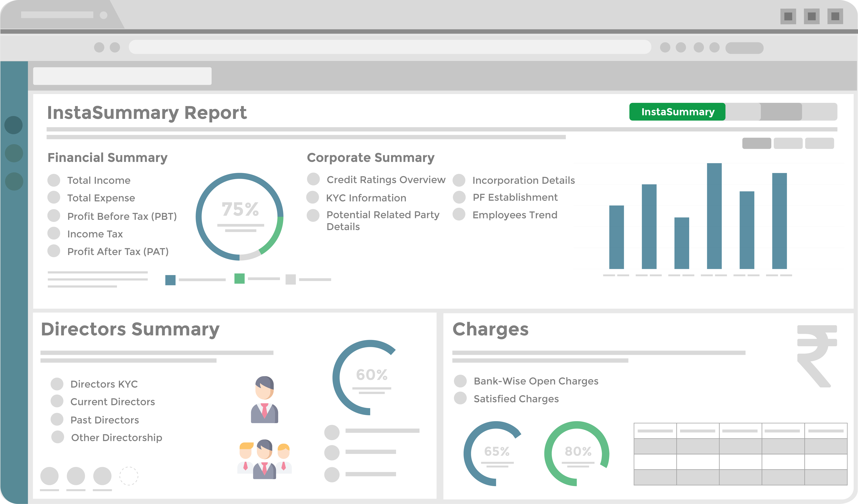Click the rupee symbol icon in Charges
The height and width of the screenshot is (504, 858).
[817, 356]
